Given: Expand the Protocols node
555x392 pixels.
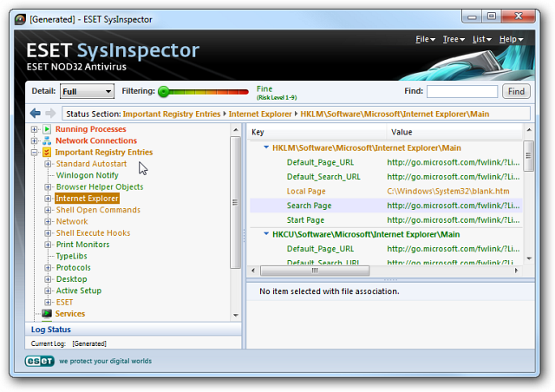Looking at the screenshot, I should (x=48, y=268).
